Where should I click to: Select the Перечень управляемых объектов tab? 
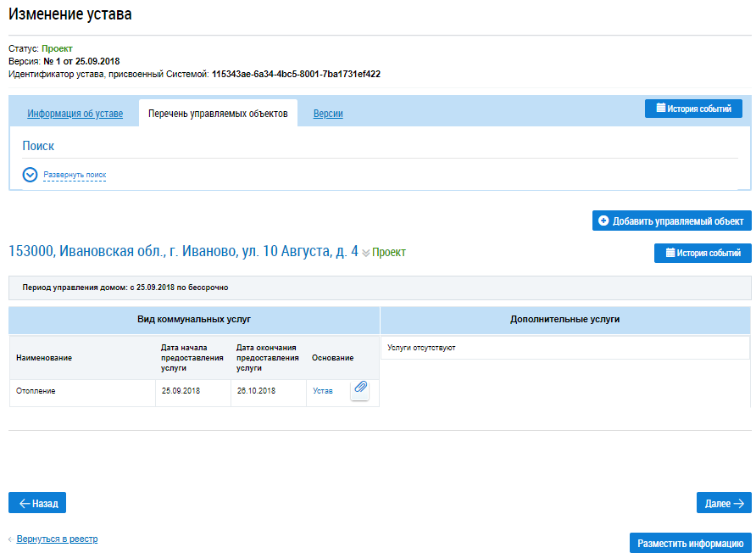click(218, 114)
